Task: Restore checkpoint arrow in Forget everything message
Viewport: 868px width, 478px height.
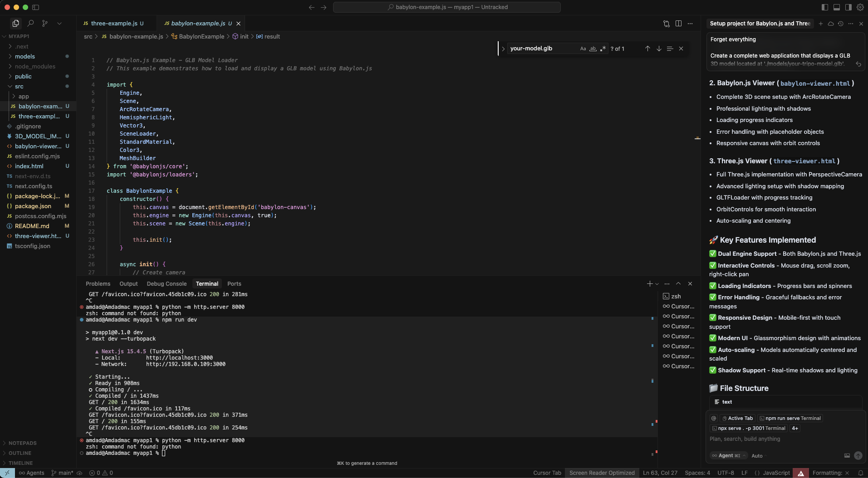Action: click(858, 64)
